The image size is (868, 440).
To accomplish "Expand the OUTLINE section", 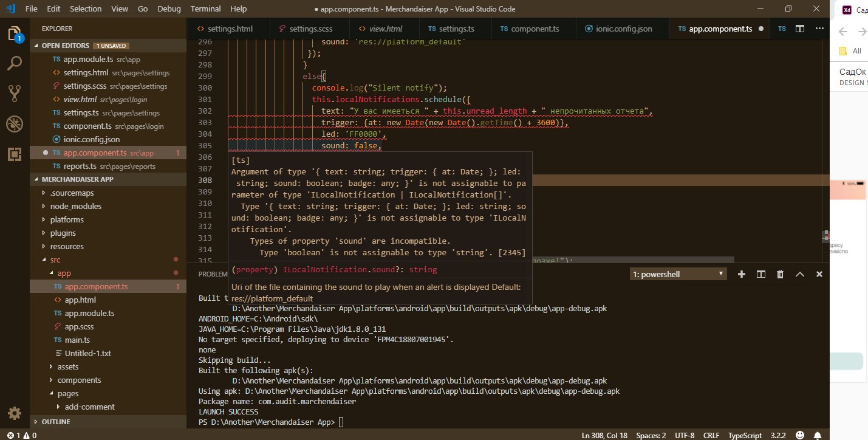I will pos(108,422).
